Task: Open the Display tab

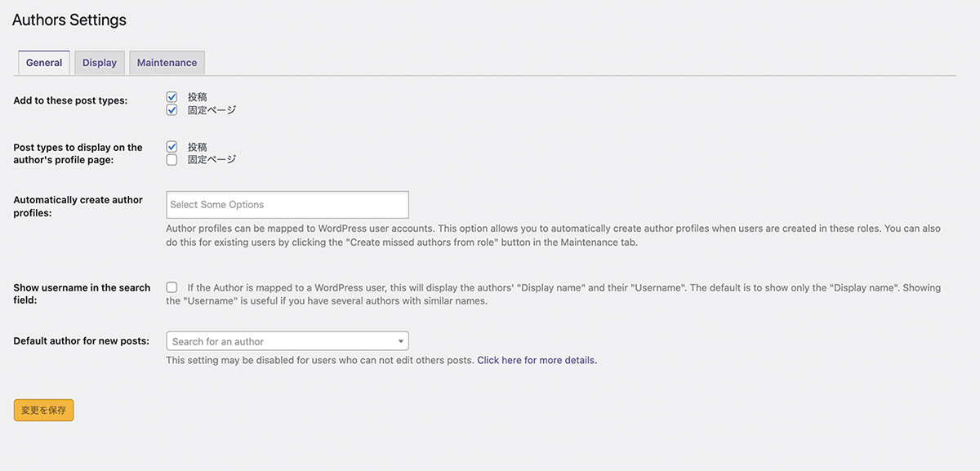Action: coord(100,63)
